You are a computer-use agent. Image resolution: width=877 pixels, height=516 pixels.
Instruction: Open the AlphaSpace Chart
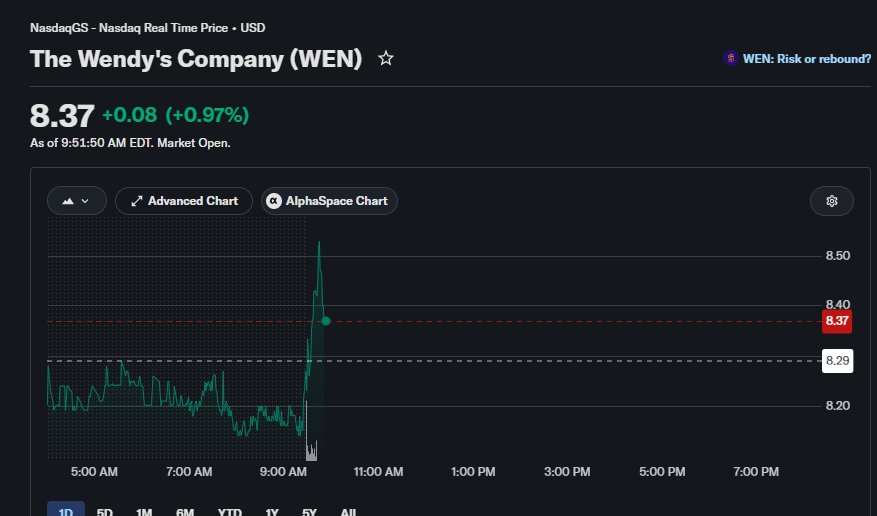tap(329, 201)
